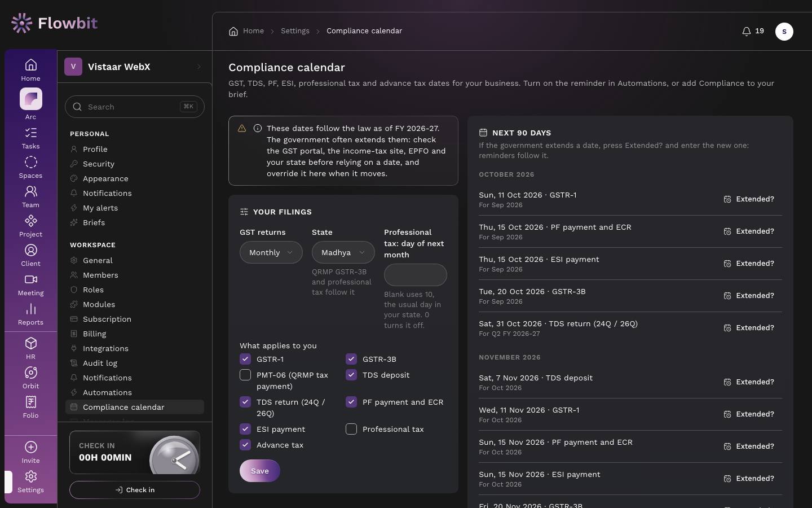Enable the Professional tax checkbox
Viewport: 812px width, 508px height.
(351, 429)
